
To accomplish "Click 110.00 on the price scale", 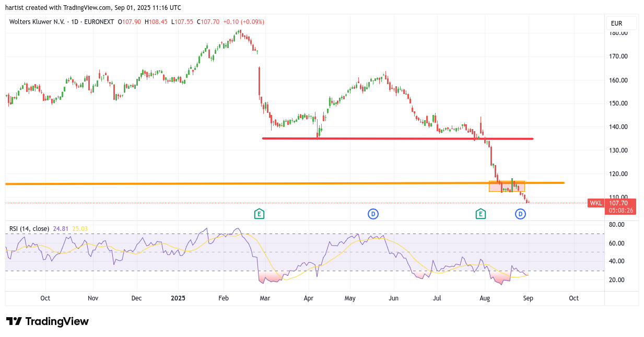I will coord(618,197).
